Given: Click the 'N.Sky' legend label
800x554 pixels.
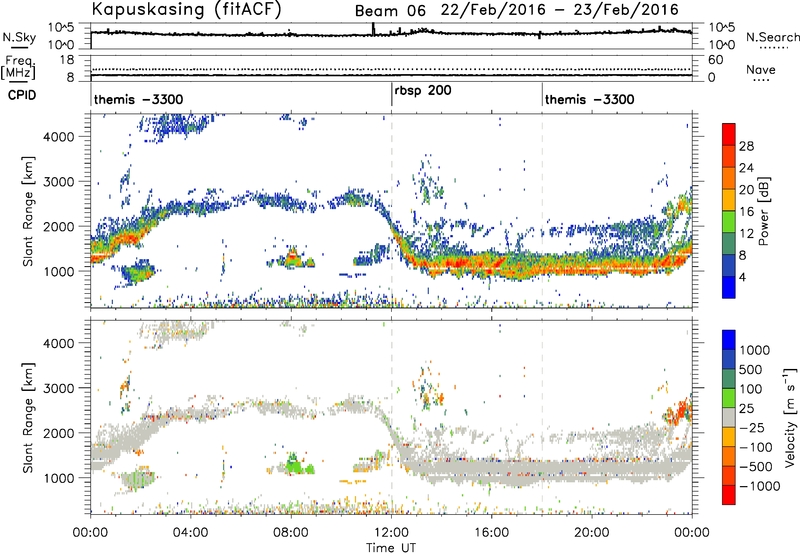Looking at the screenshot, I should coord(19,37).
